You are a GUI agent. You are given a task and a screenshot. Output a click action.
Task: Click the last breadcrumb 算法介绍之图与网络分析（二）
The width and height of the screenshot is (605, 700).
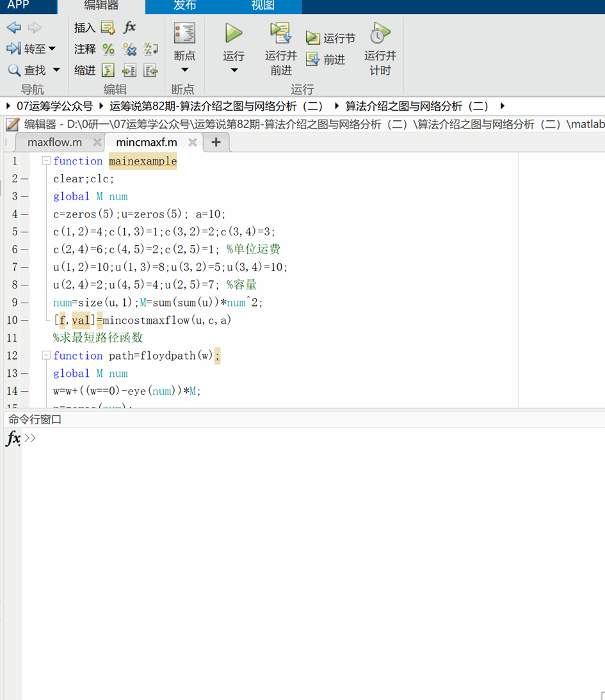[x=417, y=106]
